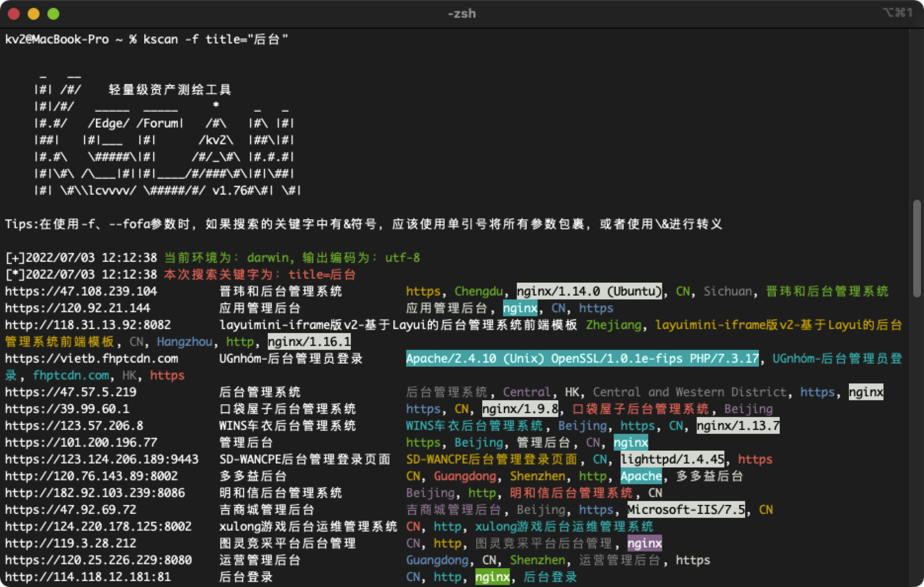Select the highlighted nginx/1.16.1 text
The width and height of the screenshot is (924, 587).
(309, 341)
